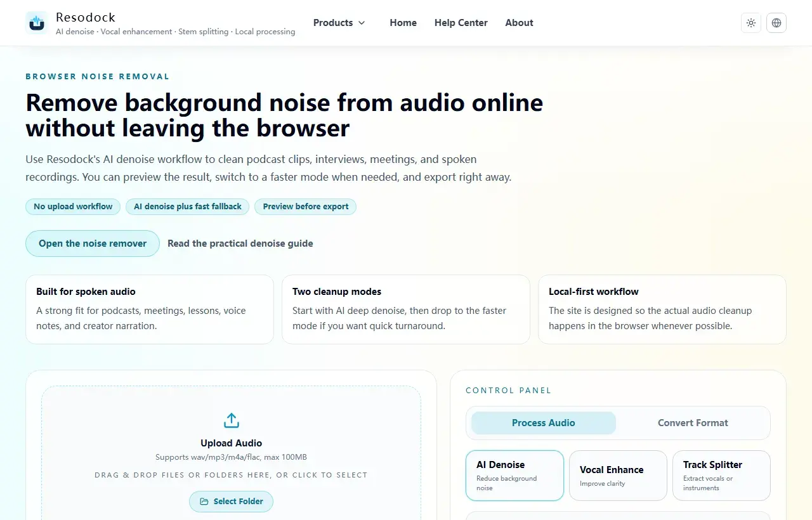
Task: Open the About page
Action: (519, 23)
